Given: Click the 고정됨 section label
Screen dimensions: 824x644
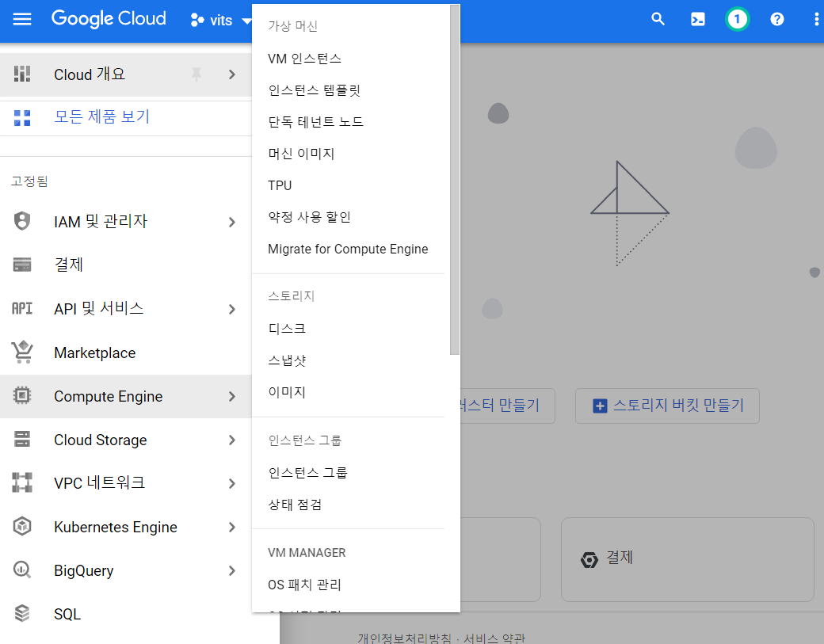Looking at the screenshot, I should click(29, 181).
